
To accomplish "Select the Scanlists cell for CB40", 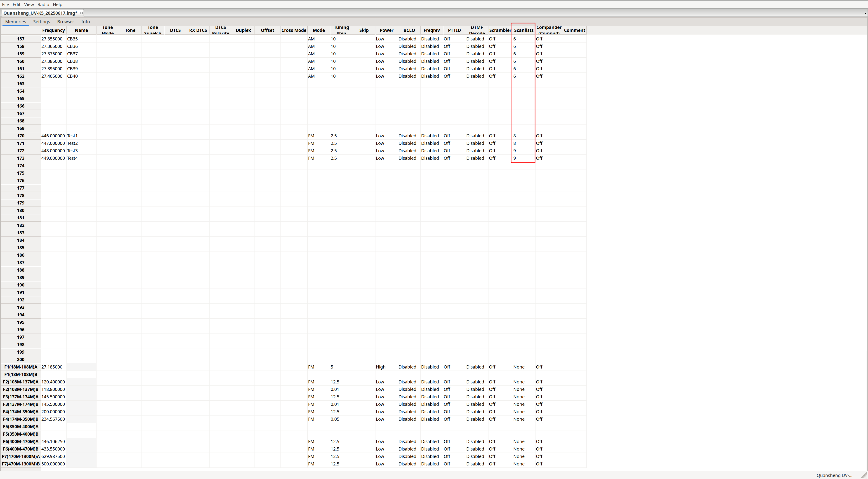I will [523, 76].
